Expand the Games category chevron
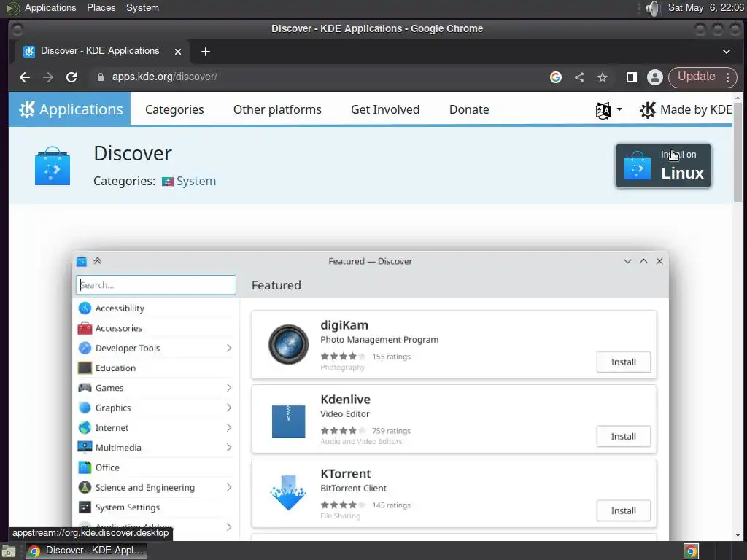The image size is (747, 560). (228, 388)
